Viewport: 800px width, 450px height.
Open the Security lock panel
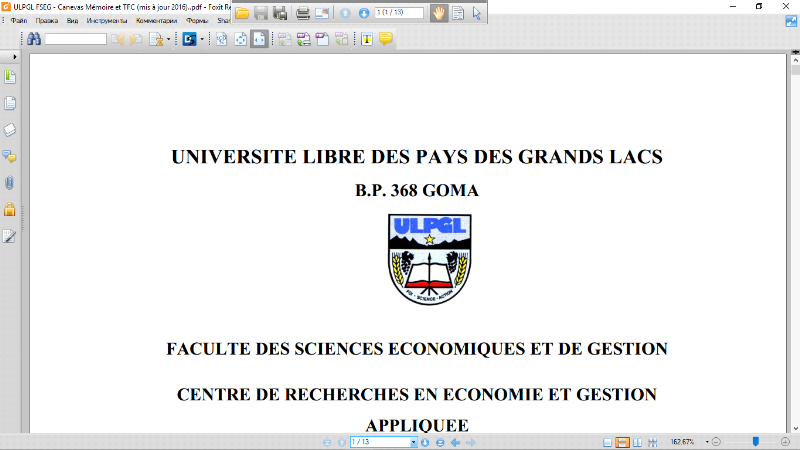click(x=10, y=209)
